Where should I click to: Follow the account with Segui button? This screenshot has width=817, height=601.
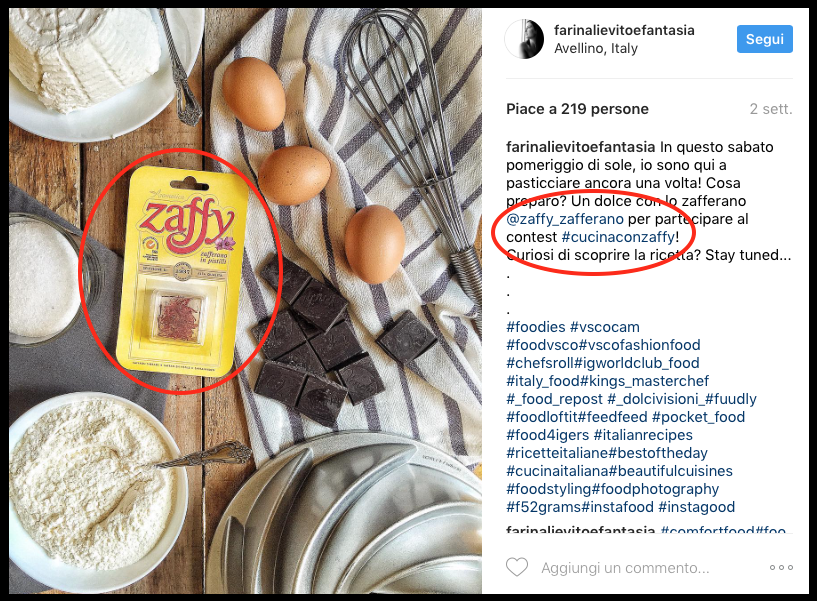pos(764,39)
